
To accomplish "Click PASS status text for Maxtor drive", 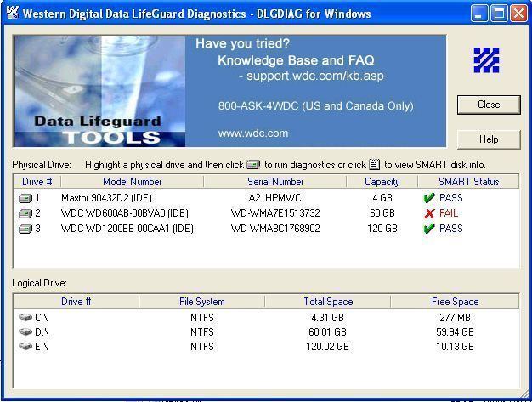I will pos(451,198).
